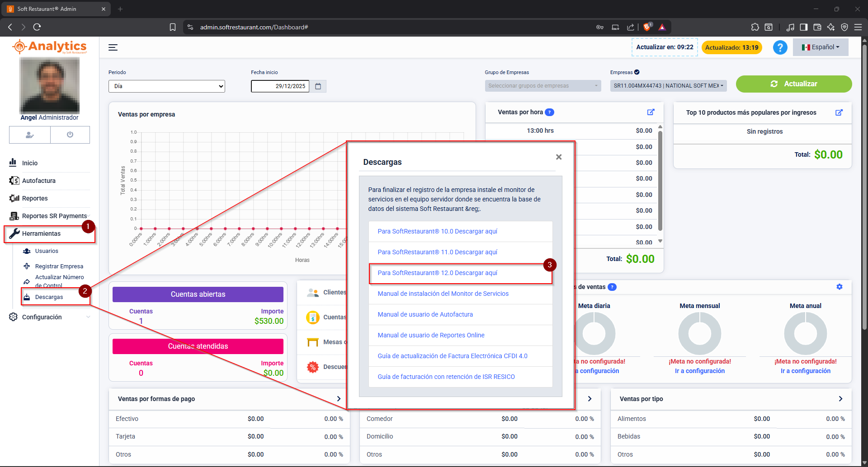Open Actualizar Número de Control item
Image resolution: width=868 pixels, height=467 pixels.
(59, 281)
